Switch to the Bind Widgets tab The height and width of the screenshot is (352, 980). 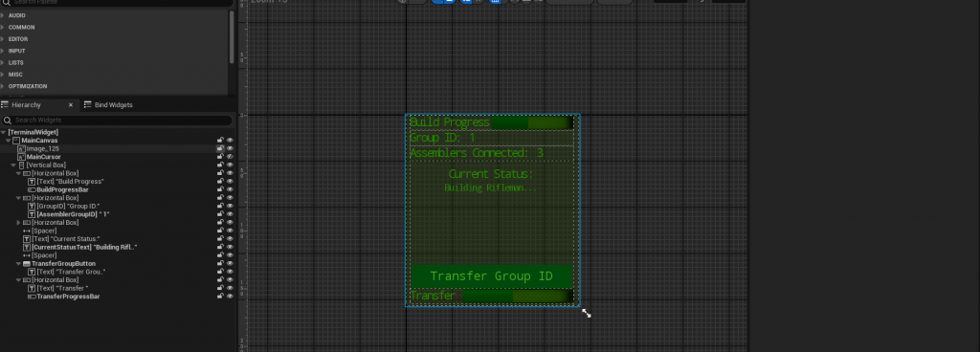(x=108, y=105)
